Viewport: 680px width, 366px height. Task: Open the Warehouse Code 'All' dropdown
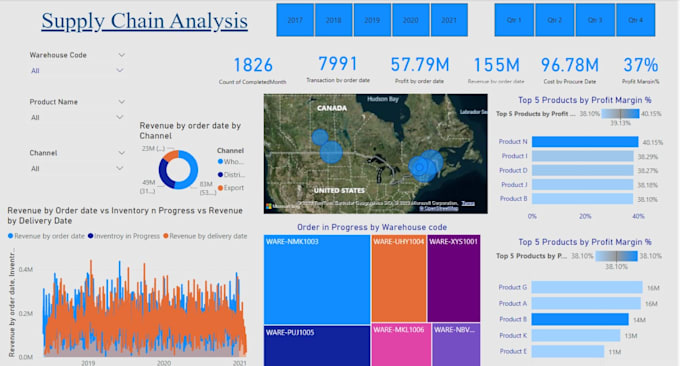coord(120,70)
